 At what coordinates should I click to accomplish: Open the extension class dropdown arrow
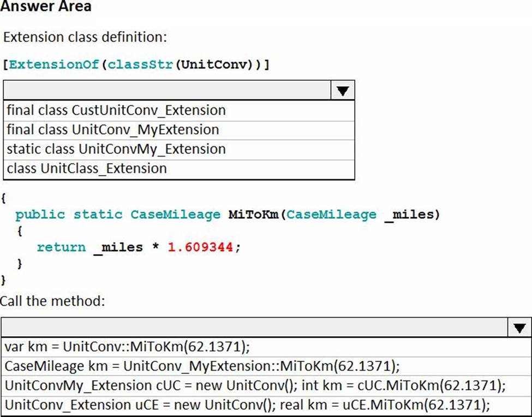343,91
